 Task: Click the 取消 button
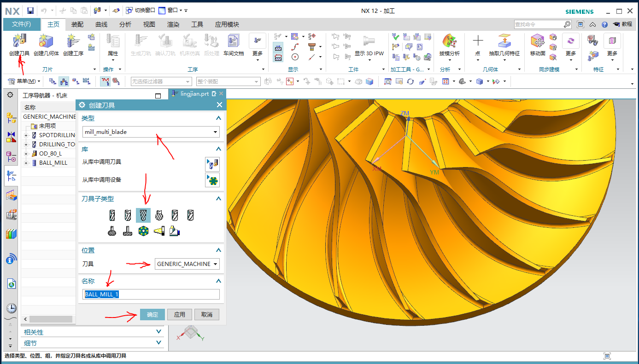pos(207,315)
